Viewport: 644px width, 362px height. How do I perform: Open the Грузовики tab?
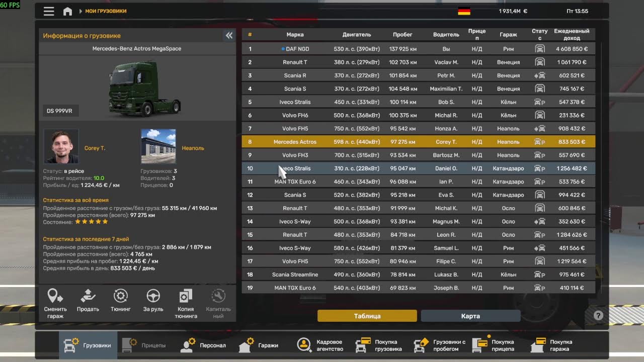88,345
